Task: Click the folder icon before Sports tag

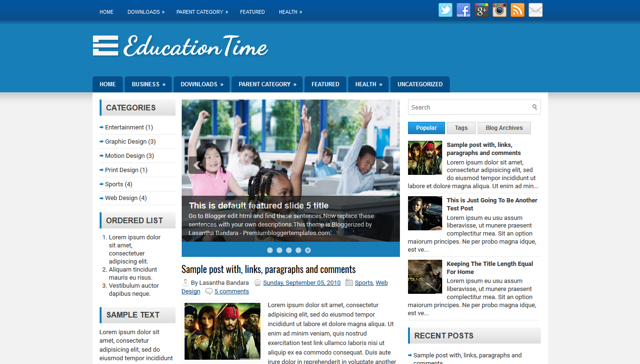Action: (x=349, y=282)
